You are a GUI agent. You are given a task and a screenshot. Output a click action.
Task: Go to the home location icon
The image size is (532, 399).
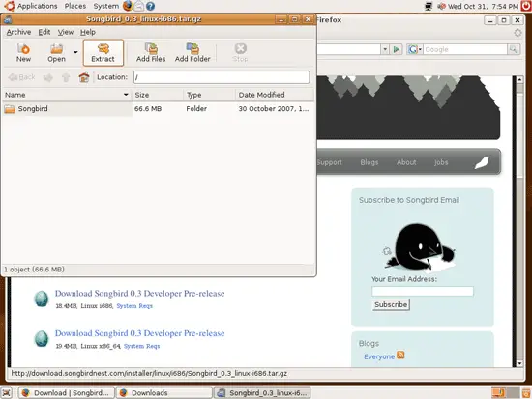(84, 77)
